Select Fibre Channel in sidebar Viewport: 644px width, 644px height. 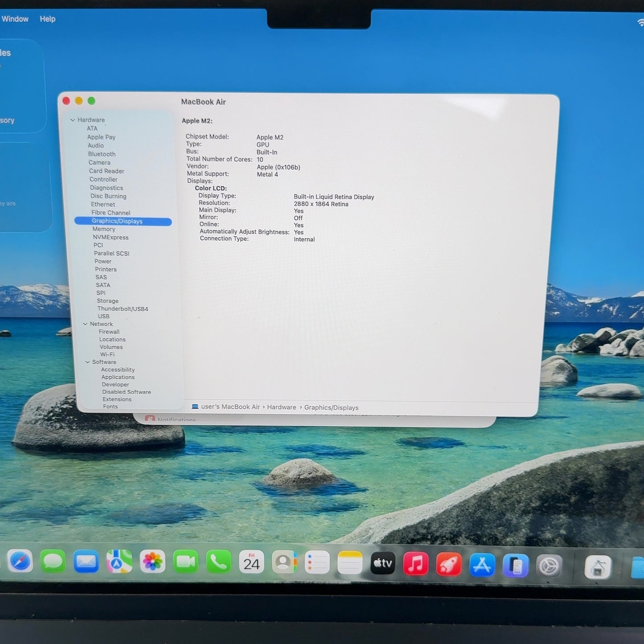[x=111, y=213]
